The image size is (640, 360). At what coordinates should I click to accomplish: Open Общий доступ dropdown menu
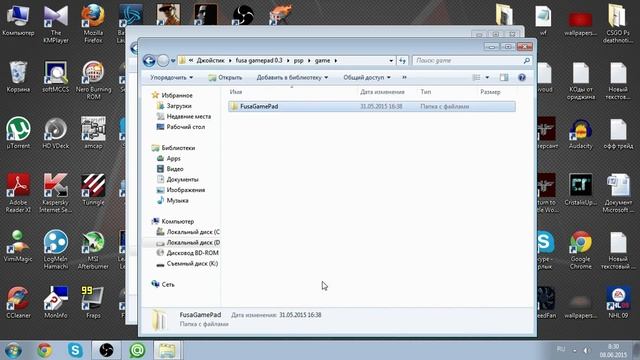click(x=367, y=78)
